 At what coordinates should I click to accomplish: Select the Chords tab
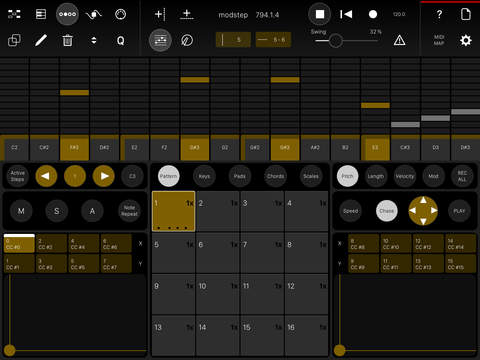point(275,176)
